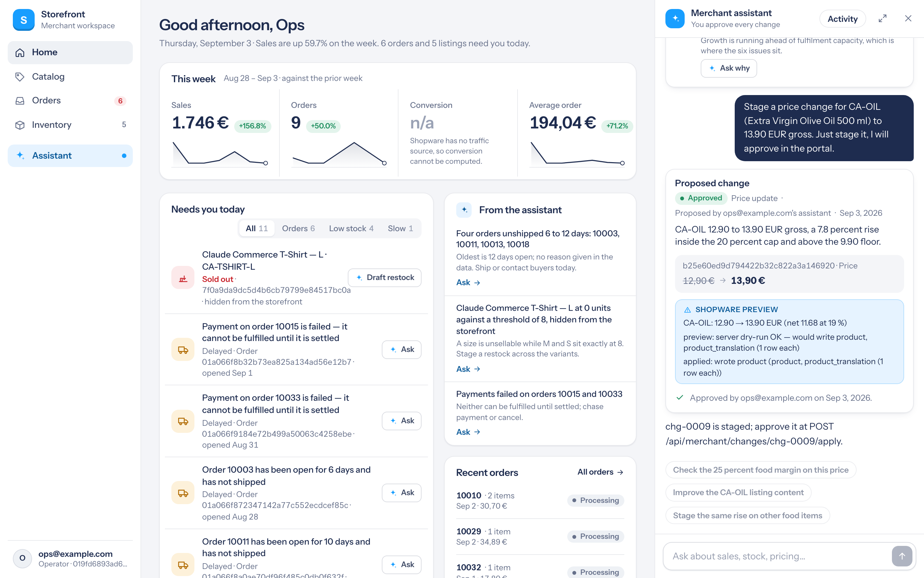Click Draft restock for CA-TSHIRT-L
This screenshot has height=578, width=924.
pyautogui.click(x=384, y=277)
